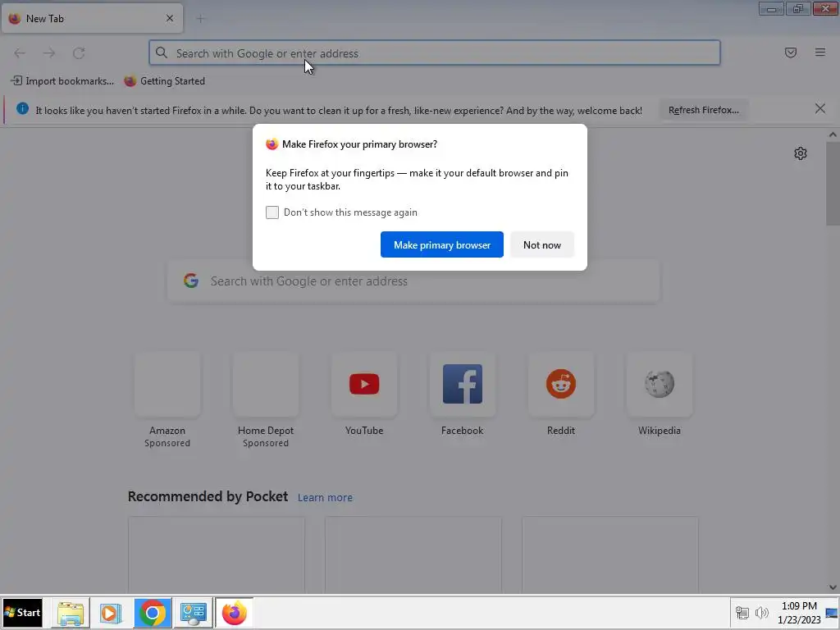The width and height of the screenshot is (840, 630).
Task: Click the Import bookmarks toolbar item
Action: (62, 81)
